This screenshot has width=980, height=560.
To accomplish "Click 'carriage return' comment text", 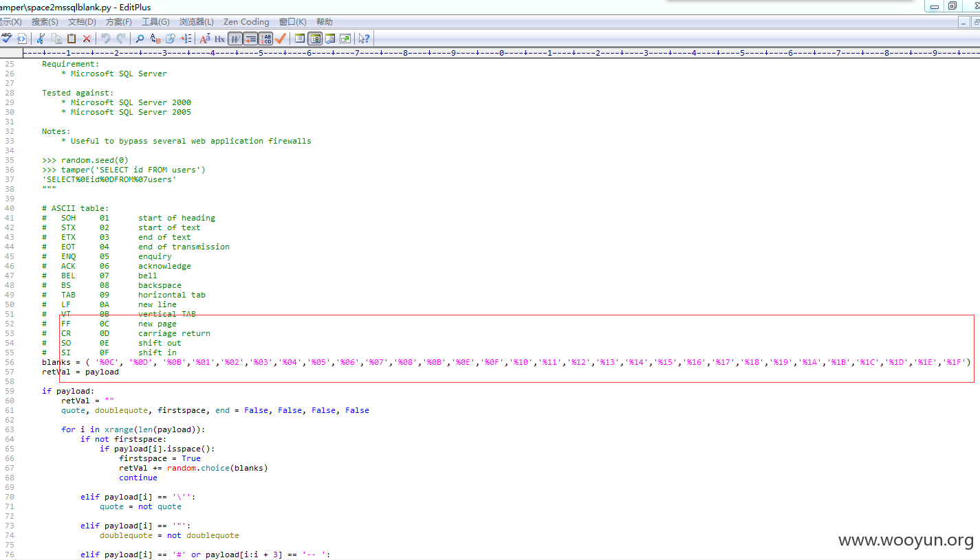I will 175,333.
